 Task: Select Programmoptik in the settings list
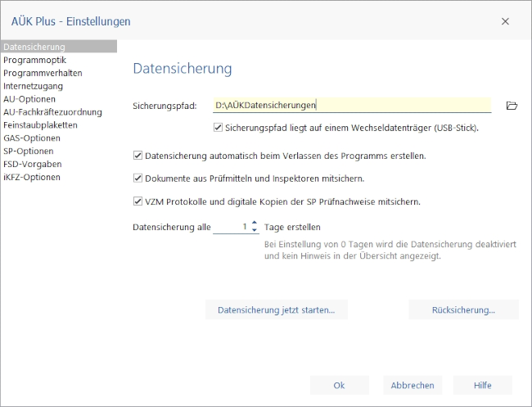pyautogui.click(x=34, y=60)
